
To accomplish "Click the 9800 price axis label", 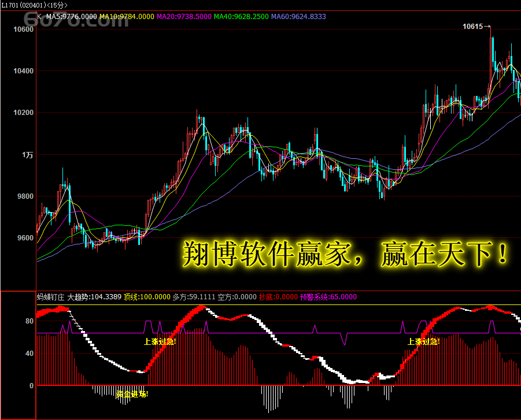I will tap(25, 196).
